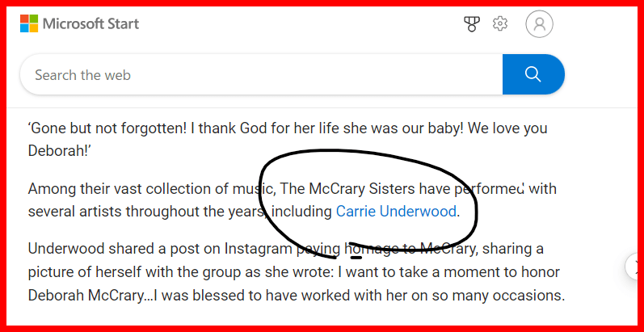Focus the Search the web field
Screen dimensions: 644x332
[259, 75]
